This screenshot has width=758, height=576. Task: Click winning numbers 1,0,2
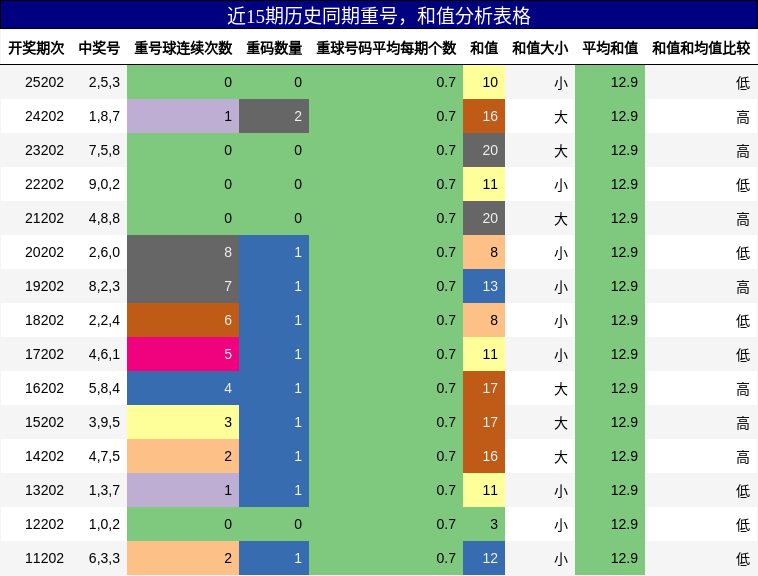[104, 524]
